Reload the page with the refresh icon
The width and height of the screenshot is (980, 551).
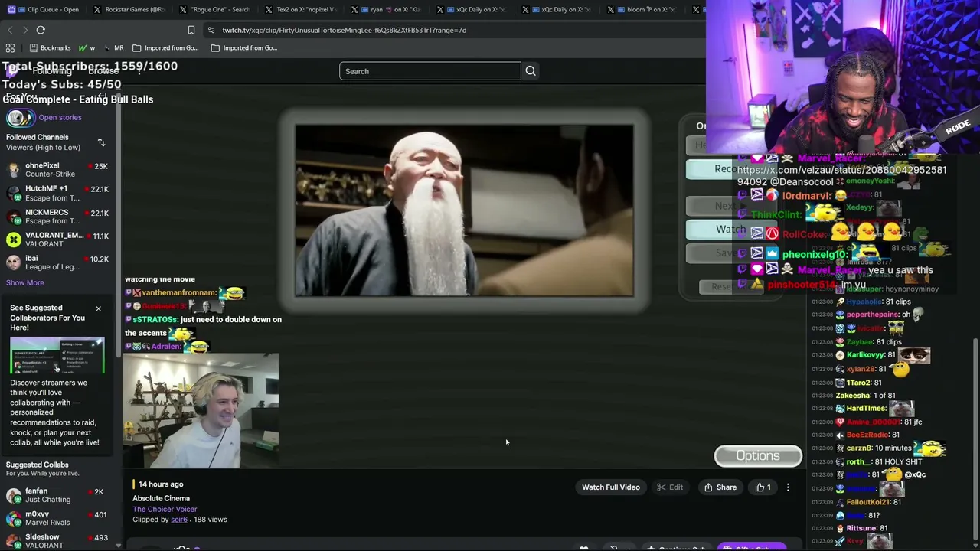click(41, 30)
